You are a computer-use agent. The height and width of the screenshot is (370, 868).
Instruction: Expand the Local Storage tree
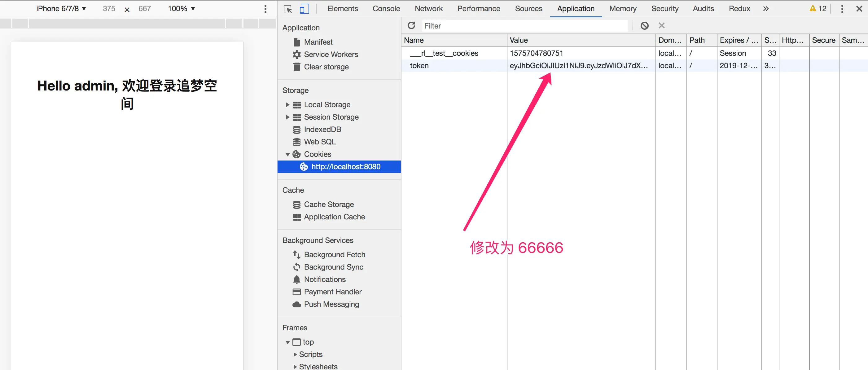click(287, 105)
